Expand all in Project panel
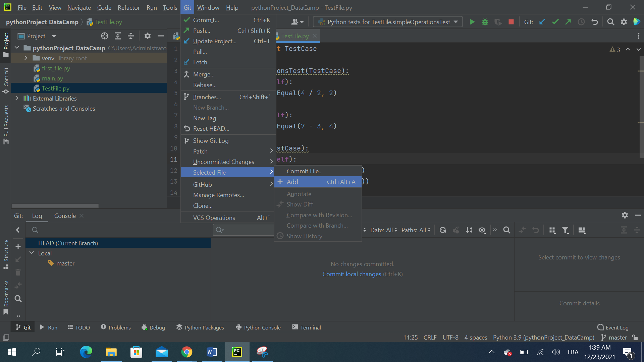 click(x=118, y=36)
